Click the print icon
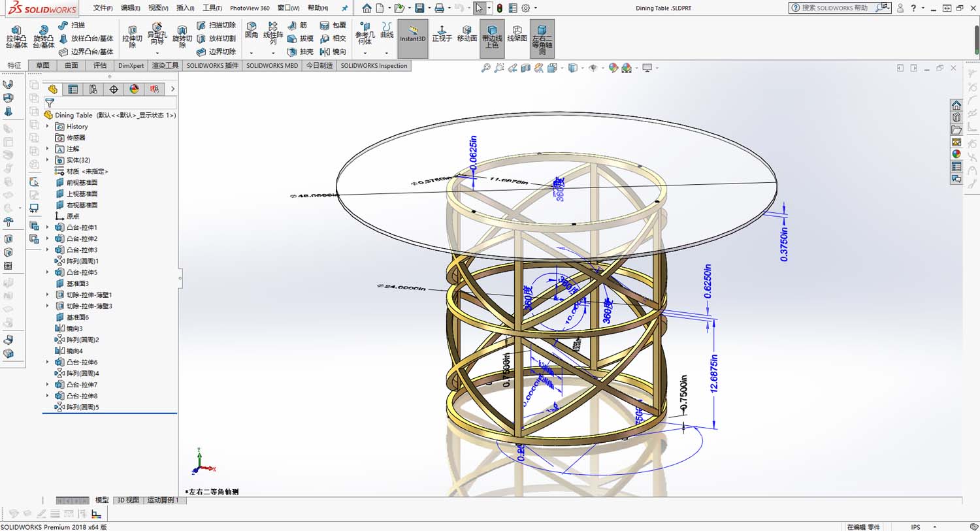Screen dimensions: 980x531 (440, 8)
